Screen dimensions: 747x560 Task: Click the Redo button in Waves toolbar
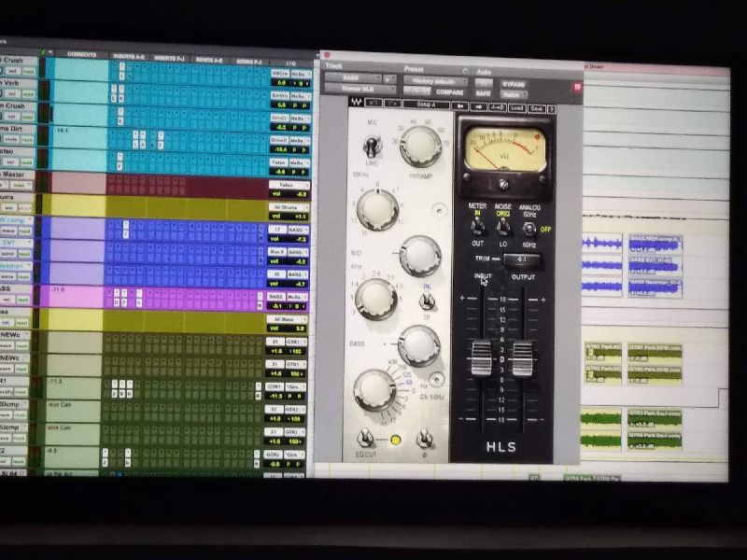(x=392, y=103)
